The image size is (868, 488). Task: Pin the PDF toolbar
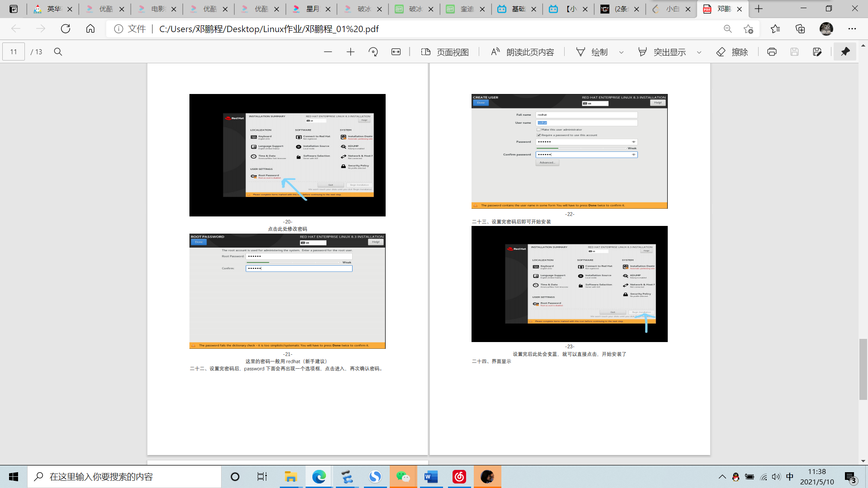click(845, 52)
